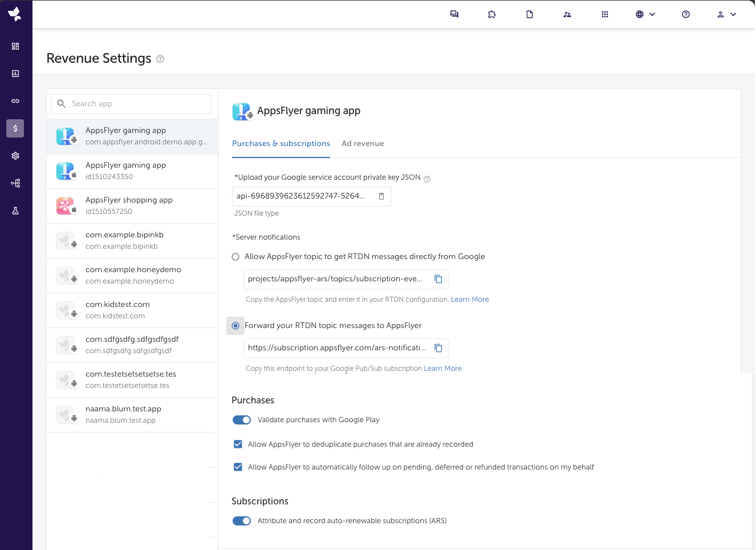The width and height of the screenshot is (756, 550).
Task: Open the integration nodes icon in sidebar
Action: coord(15,183)
